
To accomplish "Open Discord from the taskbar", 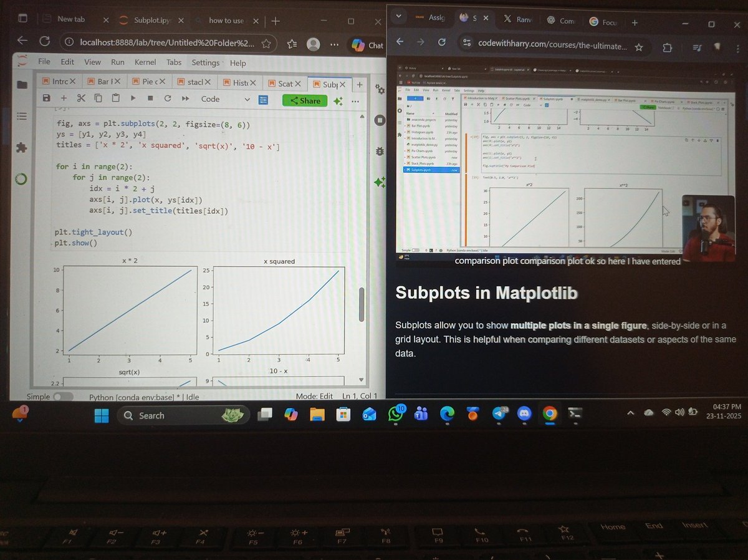I will pyautogui.click(x=524, y=413).
